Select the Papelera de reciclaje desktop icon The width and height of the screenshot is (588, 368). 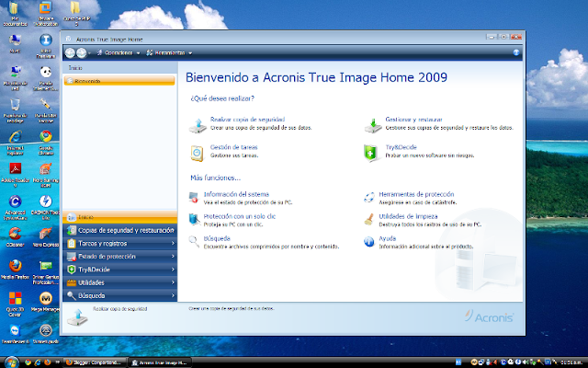(15, 110)
